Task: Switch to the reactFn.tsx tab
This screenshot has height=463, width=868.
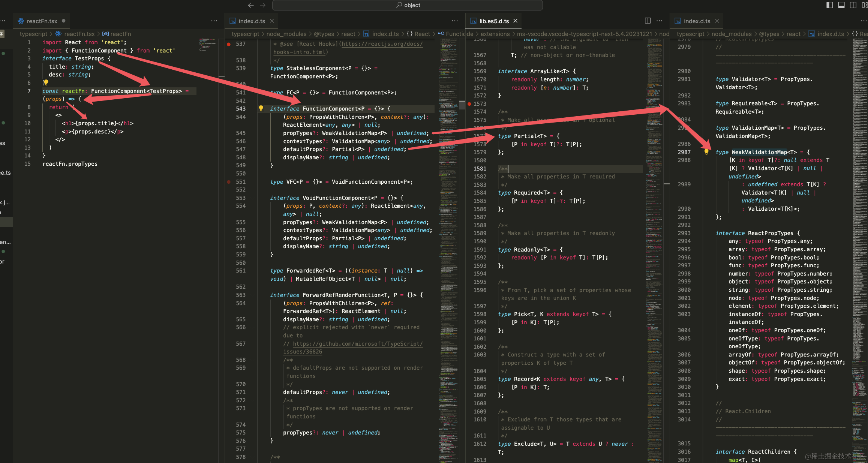Action: pyautogui.click(x=42, y=21)
